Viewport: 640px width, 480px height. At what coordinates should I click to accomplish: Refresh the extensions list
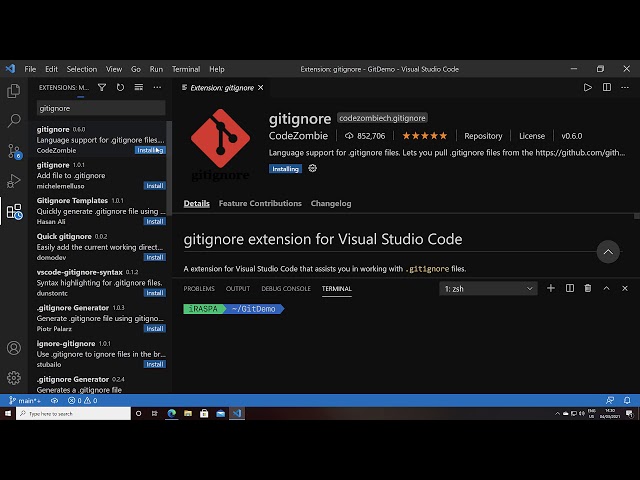[120, 87]
